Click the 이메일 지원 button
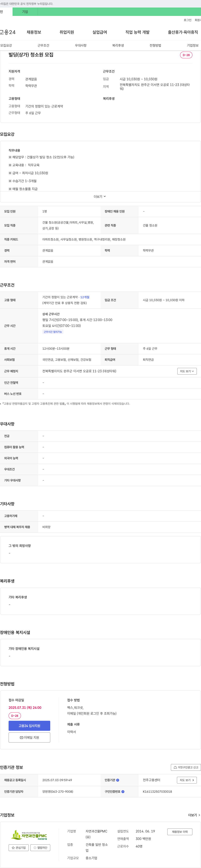201x868 pixels. click(29, 737)
